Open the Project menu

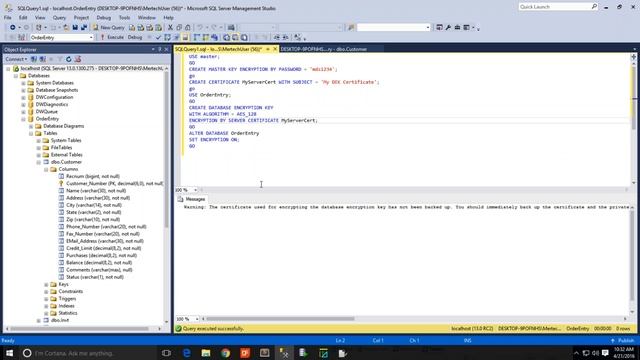point(81,18)
